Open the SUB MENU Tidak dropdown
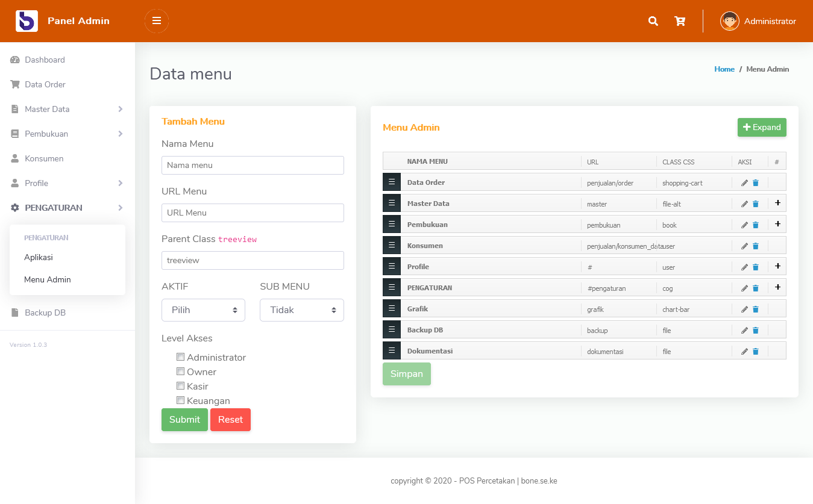This screenshot has width=813, height=504. pos(301,310)
